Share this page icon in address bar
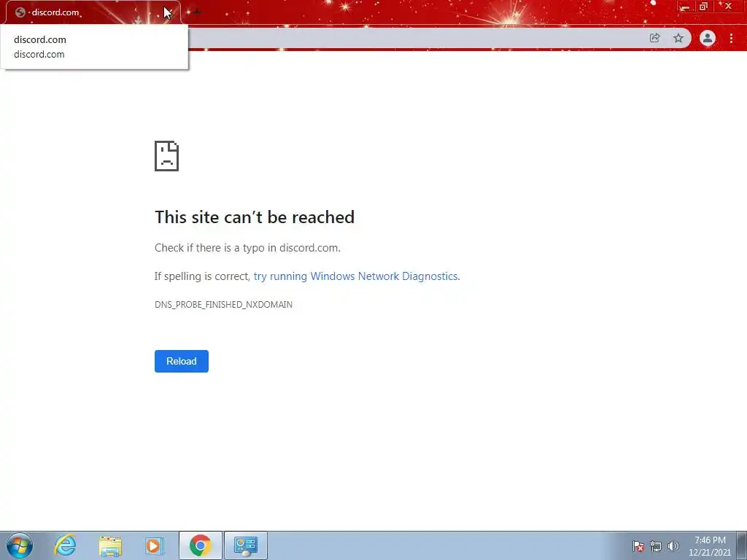 point(654,38)
